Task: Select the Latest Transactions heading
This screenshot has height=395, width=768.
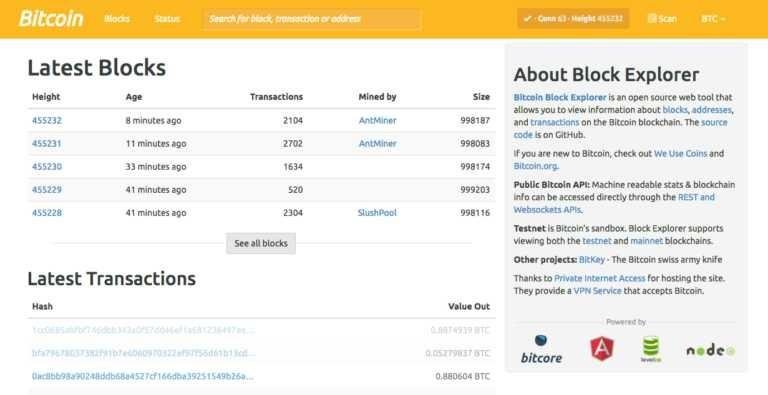Action: [x=112, y=278]
